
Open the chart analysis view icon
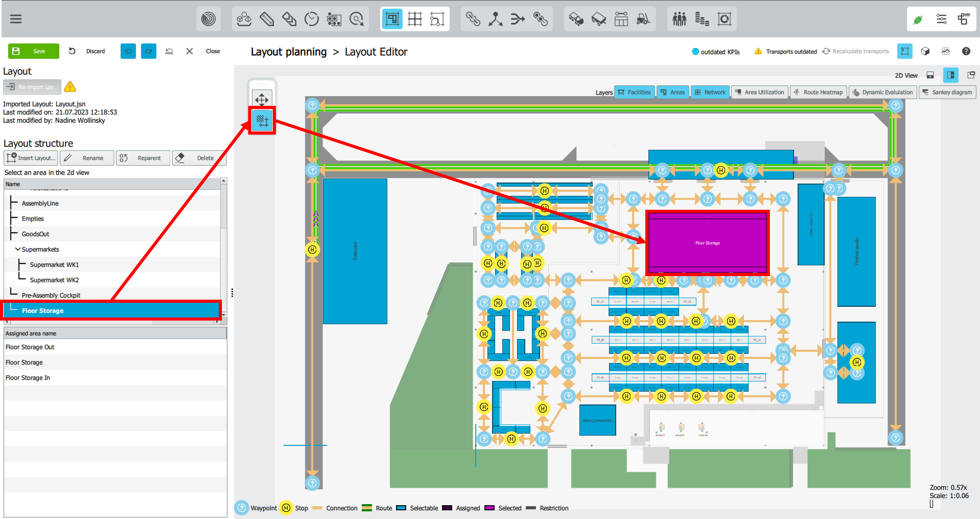click(x=946, y=51)
